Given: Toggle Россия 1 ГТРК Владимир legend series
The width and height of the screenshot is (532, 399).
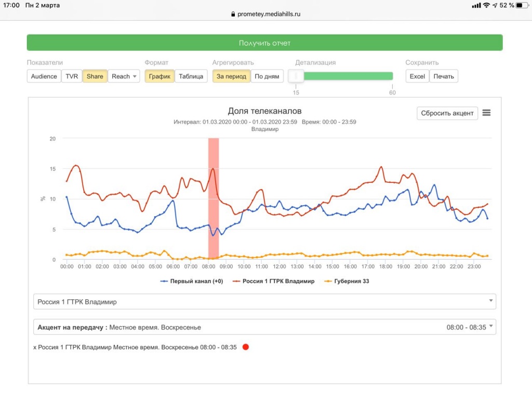Looking at the screenshot, I should click(273, 281).
